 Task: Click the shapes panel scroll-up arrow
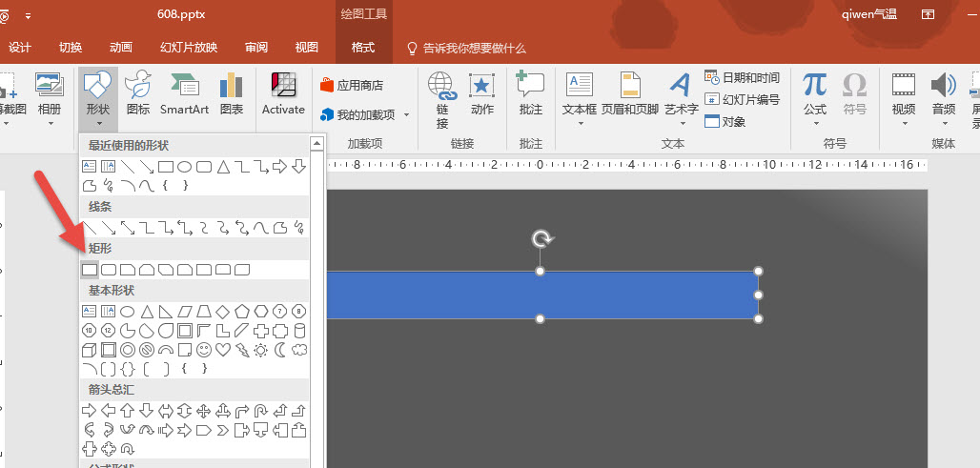coord(316,144)
